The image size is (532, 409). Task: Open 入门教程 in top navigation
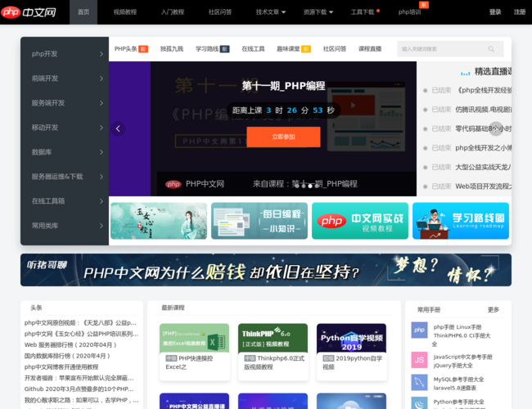point(173,12)
